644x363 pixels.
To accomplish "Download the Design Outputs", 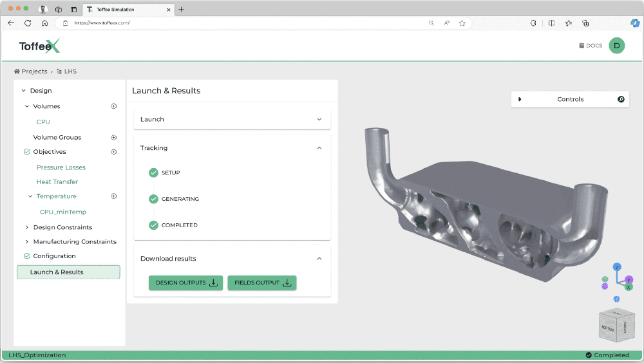I will pos(185,283).
